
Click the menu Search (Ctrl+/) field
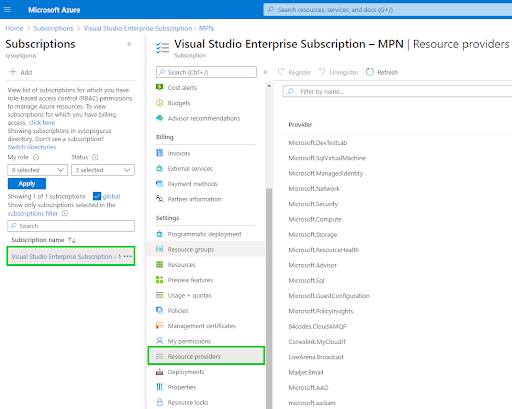click(206, 72)
